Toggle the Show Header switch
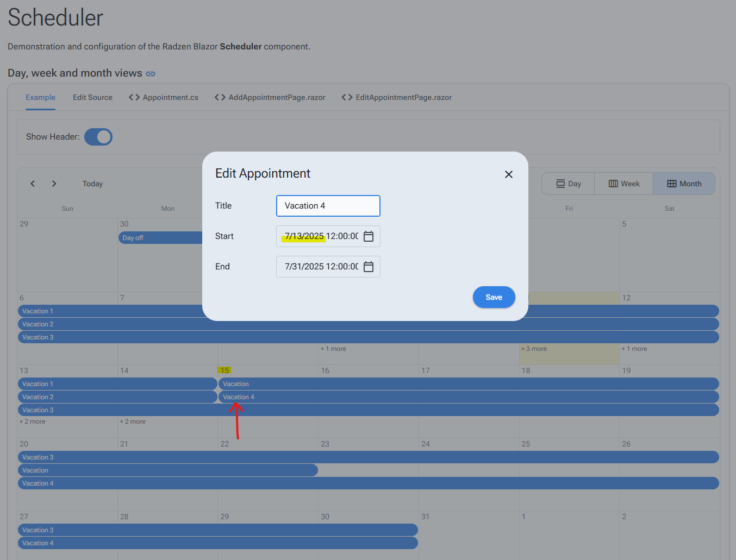The height and width of the screenshot is (560, 736). pyautogui.click(x=98, y=137)
